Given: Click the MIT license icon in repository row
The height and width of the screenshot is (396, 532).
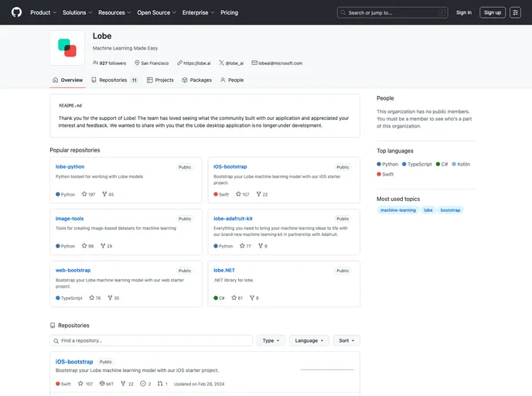Looking at the screenshot, I should [x=102, y=384].
